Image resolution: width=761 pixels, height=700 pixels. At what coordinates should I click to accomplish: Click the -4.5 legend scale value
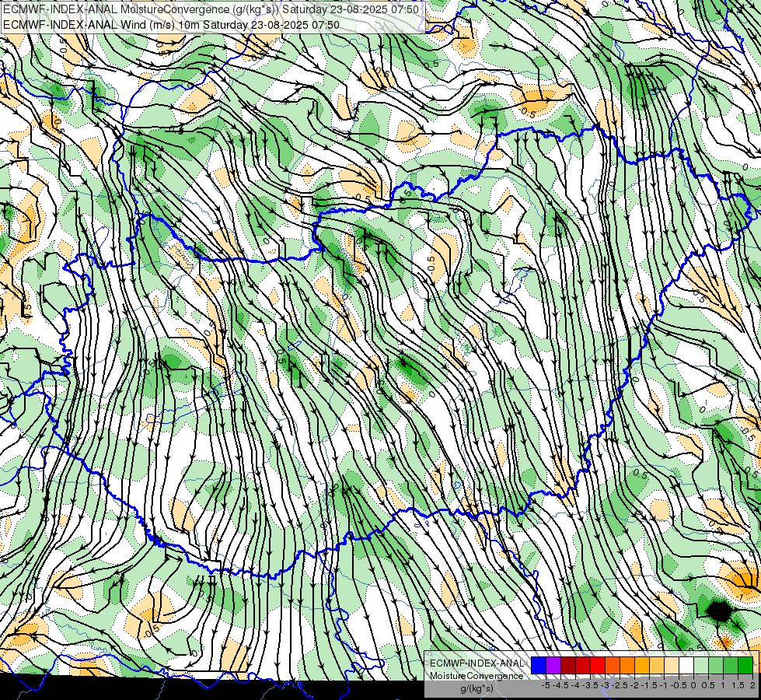tap(561, 685)
